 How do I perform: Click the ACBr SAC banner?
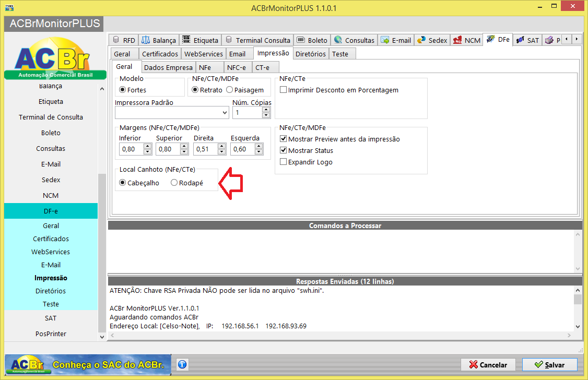tap(88, 364)
